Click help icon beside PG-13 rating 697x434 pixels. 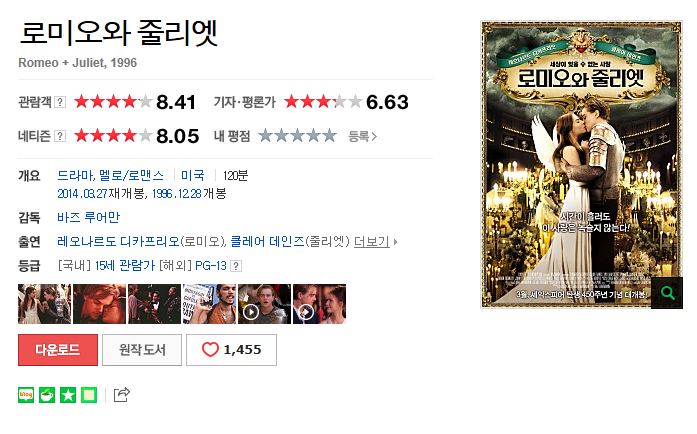coord(236,266)
